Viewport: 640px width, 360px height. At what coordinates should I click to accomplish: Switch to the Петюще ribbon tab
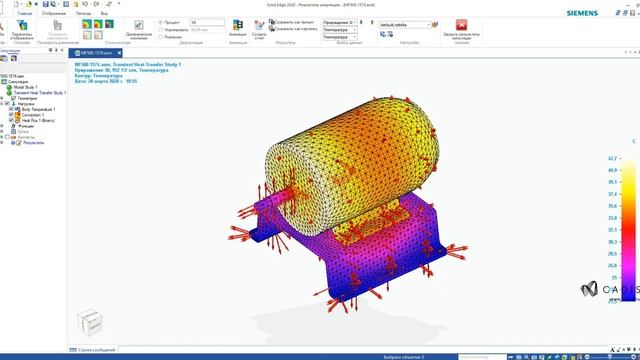[x=83, y=13]
